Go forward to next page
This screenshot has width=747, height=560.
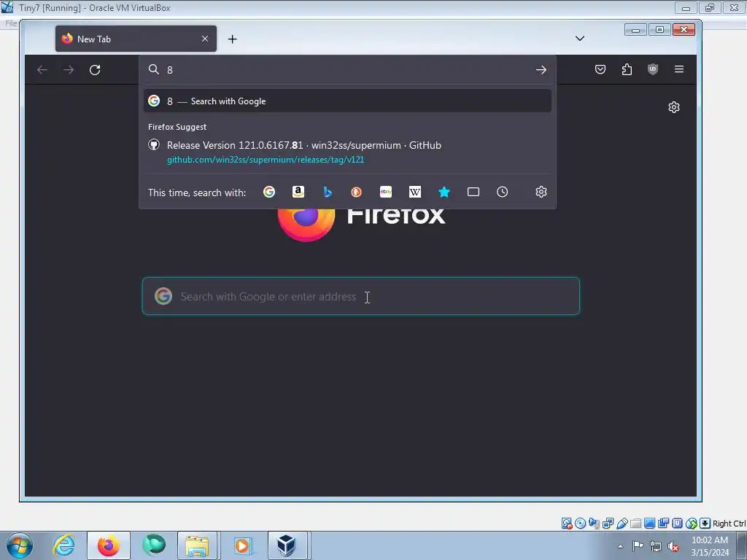tap(69, 70)
